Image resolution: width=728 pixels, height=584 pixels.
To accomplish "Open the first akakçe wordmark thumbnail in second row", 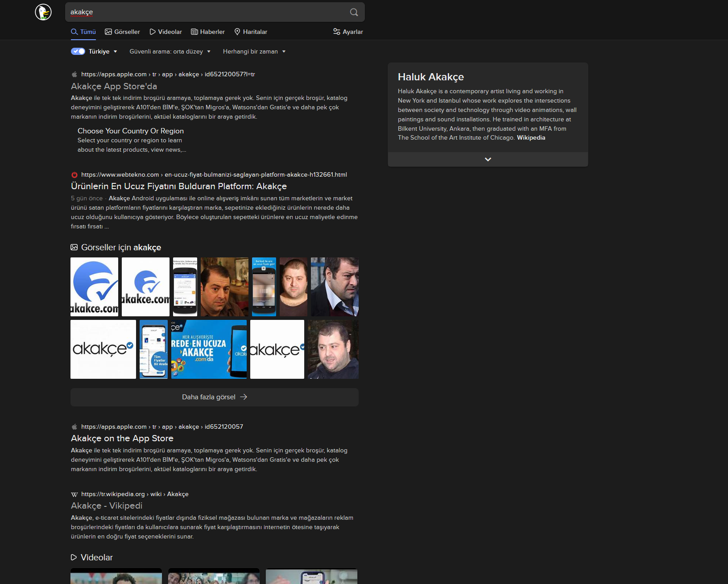I will coord(103,349).
